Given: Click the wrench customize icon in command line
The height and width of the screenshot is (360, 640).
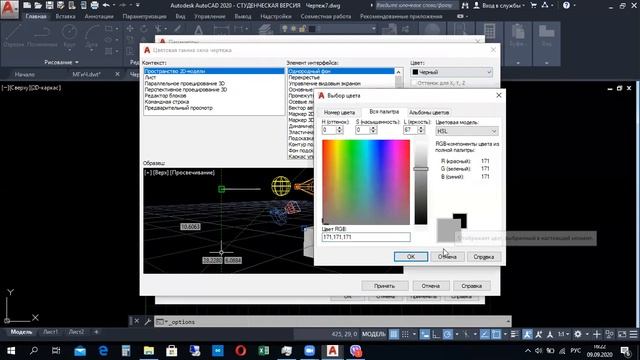Looking at the screenshot, I should pos(147,322).
